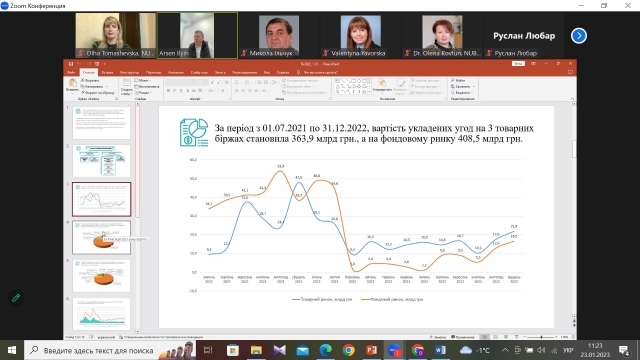Open the Вставка ribbon tab
Viewport: 640px width, 360px height.
(107, 72)
